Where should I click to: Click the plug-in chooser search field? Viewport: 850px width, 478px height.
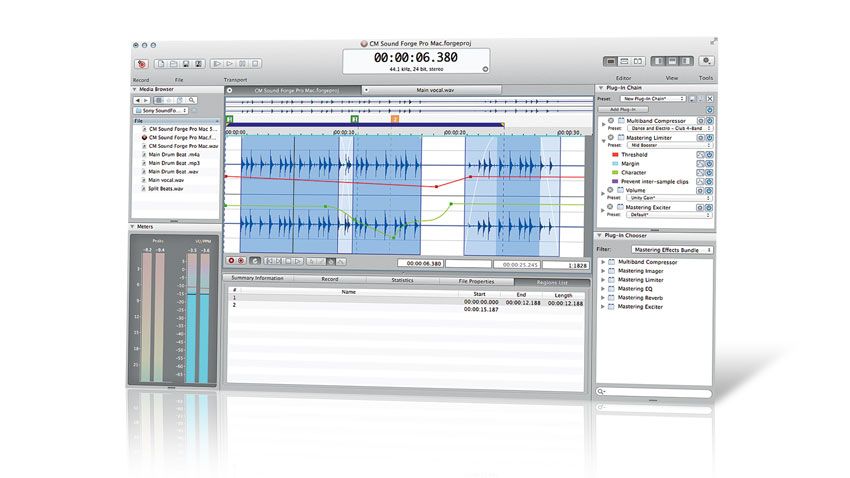click(x=653, y=392)
